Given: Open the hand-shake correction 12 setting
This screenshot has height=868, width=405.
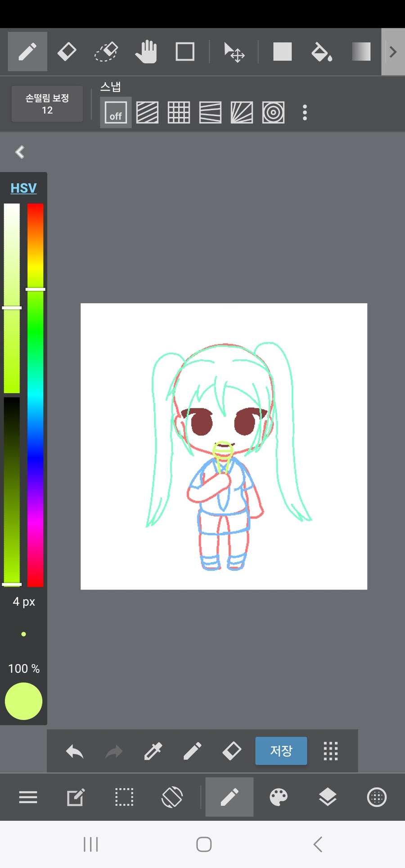Looking at the screenshot, I should pyautogui.click(x=47, y=104).
